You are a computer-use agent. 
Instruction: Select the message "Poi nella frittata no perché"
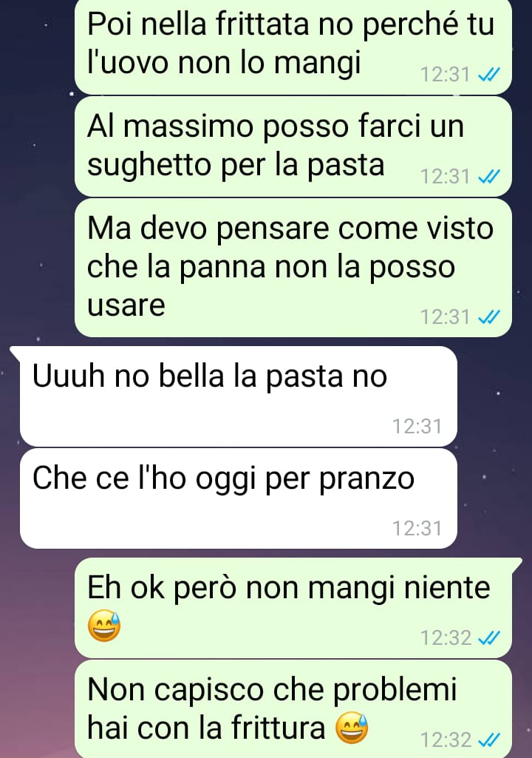tap(293, 47)
